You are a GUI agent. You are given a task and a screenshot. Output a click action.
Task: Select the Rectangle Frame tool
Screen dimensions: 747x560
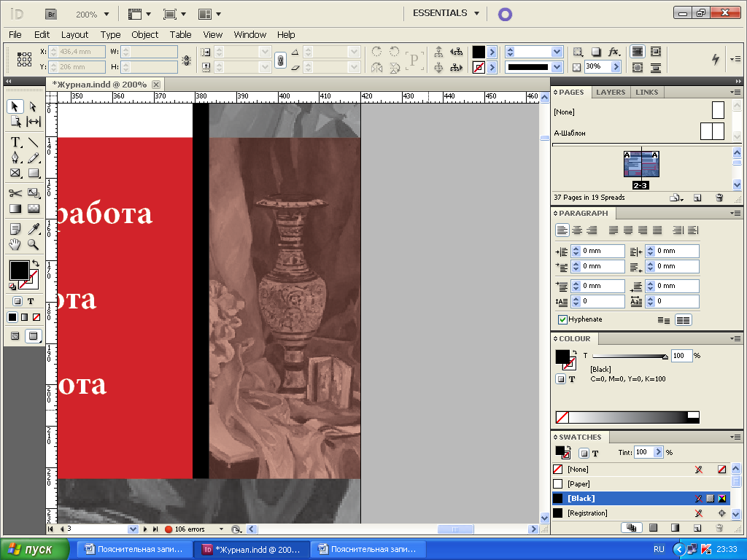[15, 173]
